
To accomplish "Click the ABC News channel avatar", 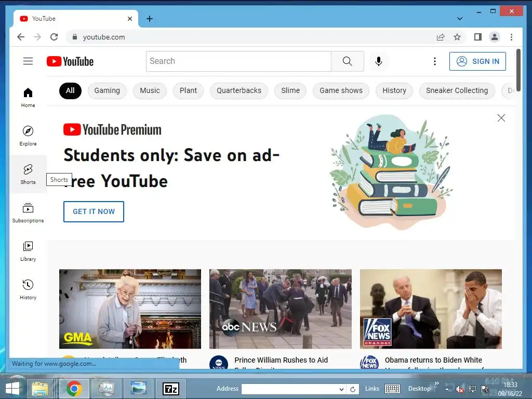I will (x=219, y=362).
